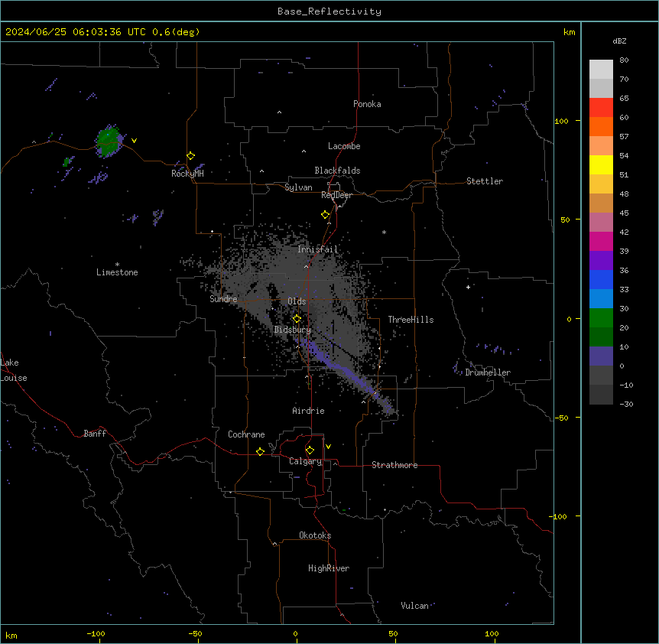
Task: Select the white plus marker north of Drumheller
Action: pos(468,287)
